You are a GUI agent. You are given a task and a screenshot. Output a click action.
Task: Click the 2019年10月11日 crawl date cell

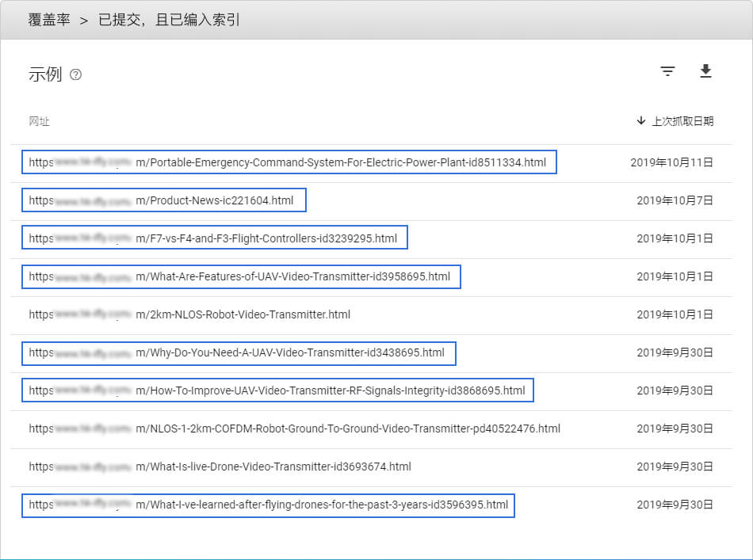pos(671,162)
